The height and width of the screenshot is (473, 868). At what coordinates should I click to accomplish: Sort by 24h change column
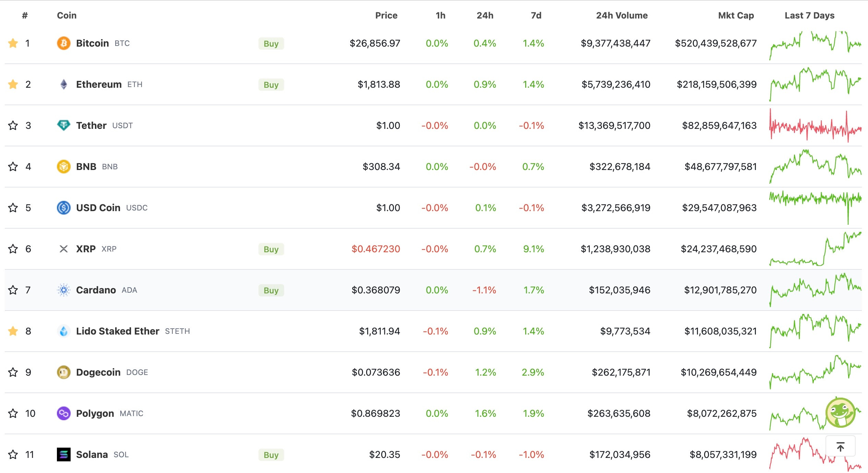pos(485,15)
